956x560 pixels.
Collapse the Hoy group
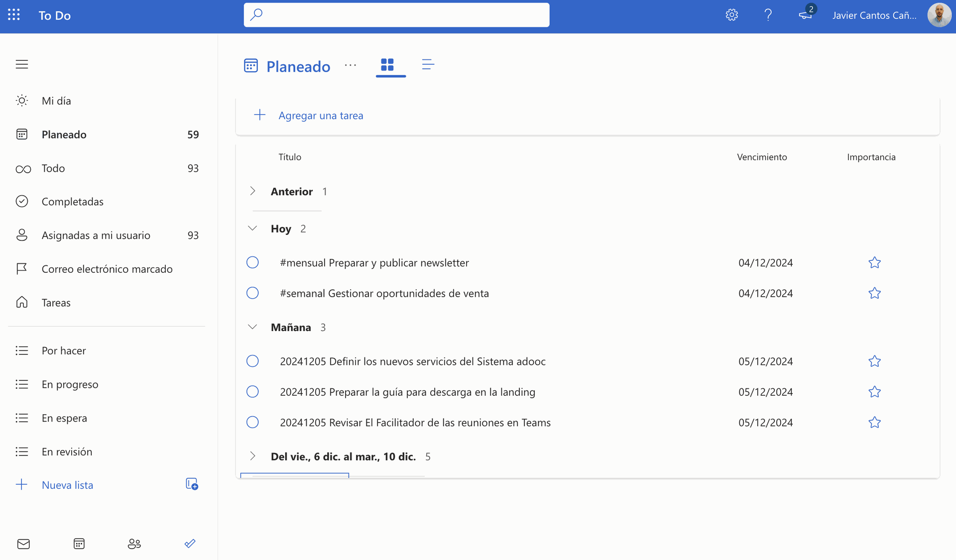click(252, 228)
